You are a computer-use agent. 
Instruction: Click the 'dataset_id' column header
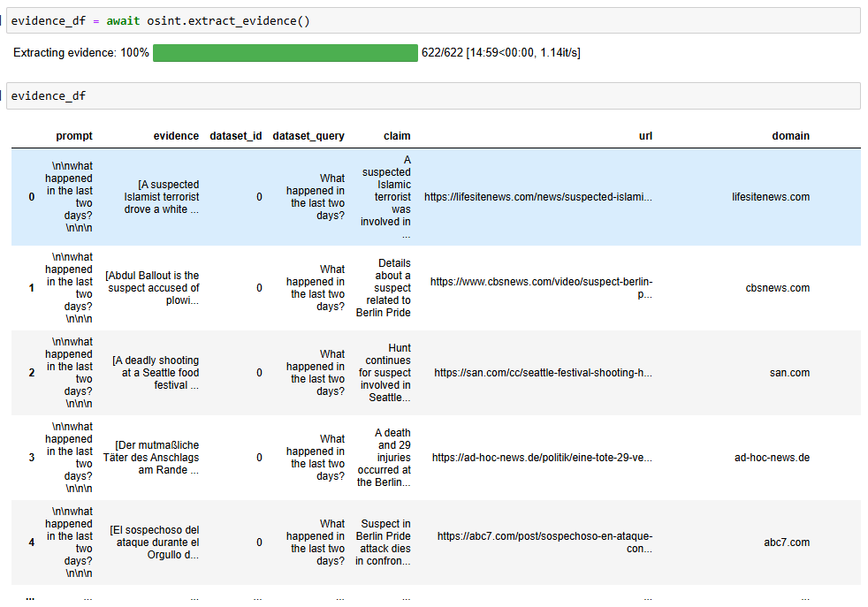[x=236, y=136]
